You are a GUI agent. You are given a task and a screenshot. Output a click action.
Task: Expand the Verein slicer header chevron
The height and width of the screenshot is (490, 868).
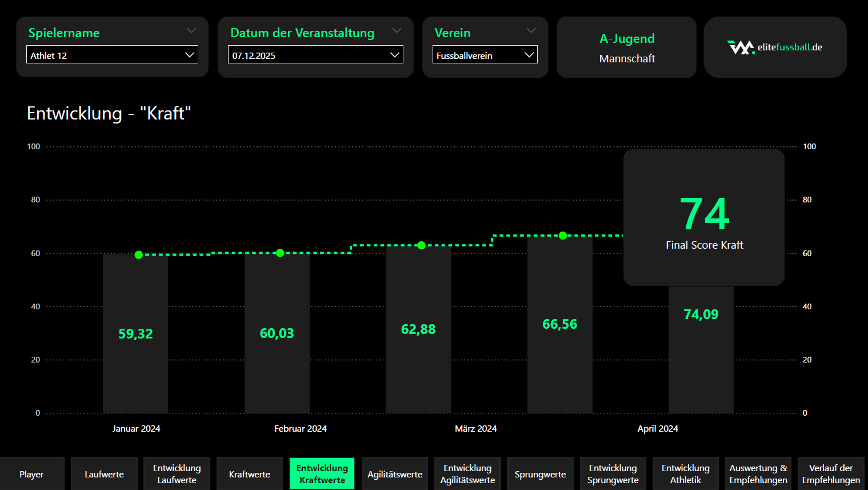[x=531, y=31]
